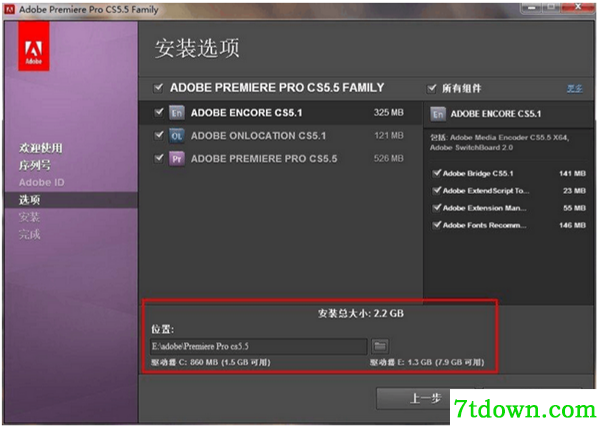Go to 序列号 step in sidebar
The width and height of the screenshot is (600, 428).
tap(35, 165)
